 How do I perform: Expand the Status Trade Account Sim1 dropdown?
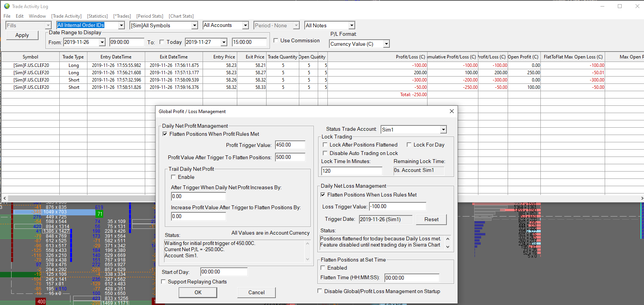tap(443, 130)
